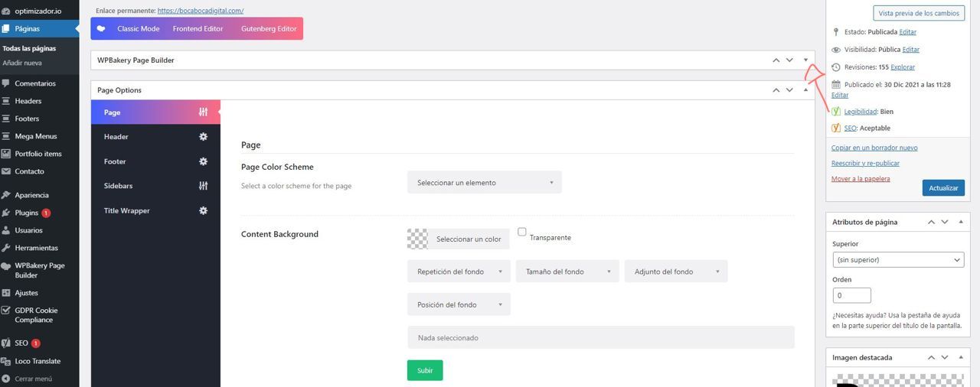Enable the Transparente checkbox
The height and width of the screenshot is (387, 980).
coord(522,232)
